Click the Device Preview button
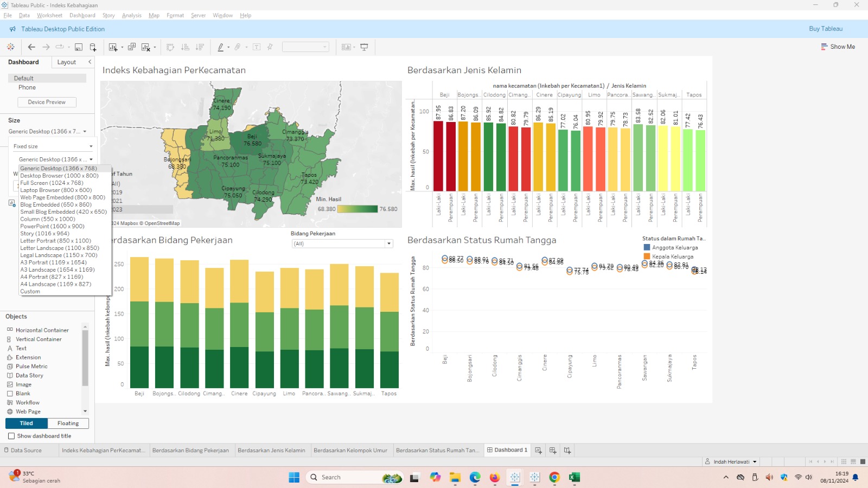Screen dimensions: 868x488 point(47,102)
